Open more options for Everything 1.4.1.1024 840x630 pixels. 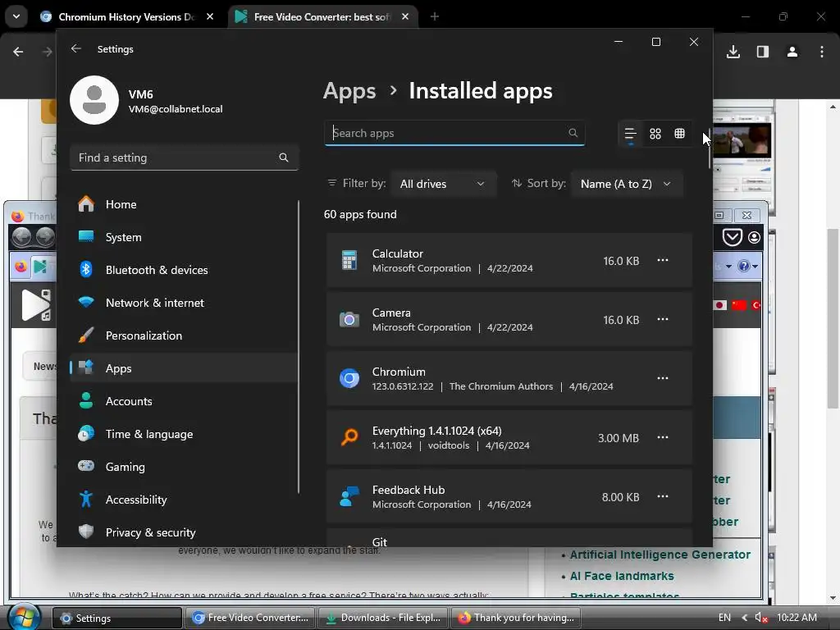click(x=663, y=438)
